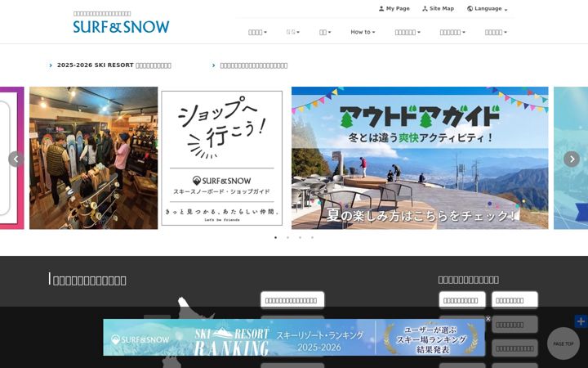The height and width of the screenshot is (368, 588).
Task: Open the SKI RESORT RANKING 2025-2026 banner
Action: [x=294, y=338]
